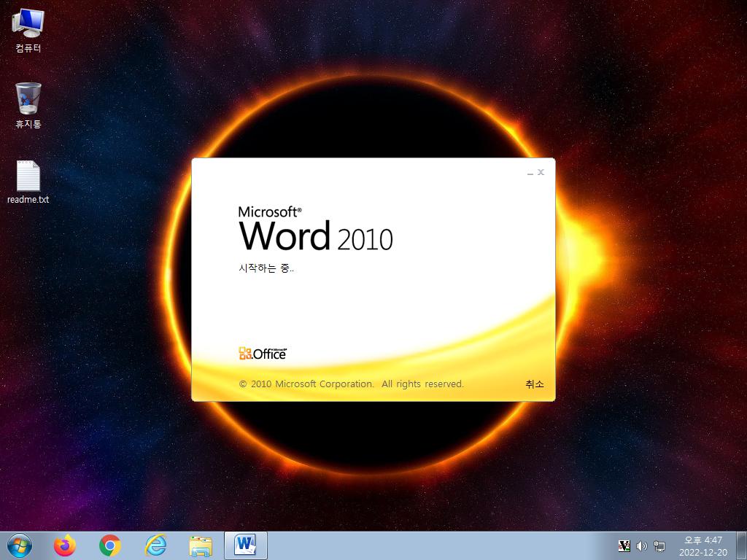The width and height of the screenshot is (747, 560).
Task: Click the '시작하는 중..' status text
Action: point(266,268)
